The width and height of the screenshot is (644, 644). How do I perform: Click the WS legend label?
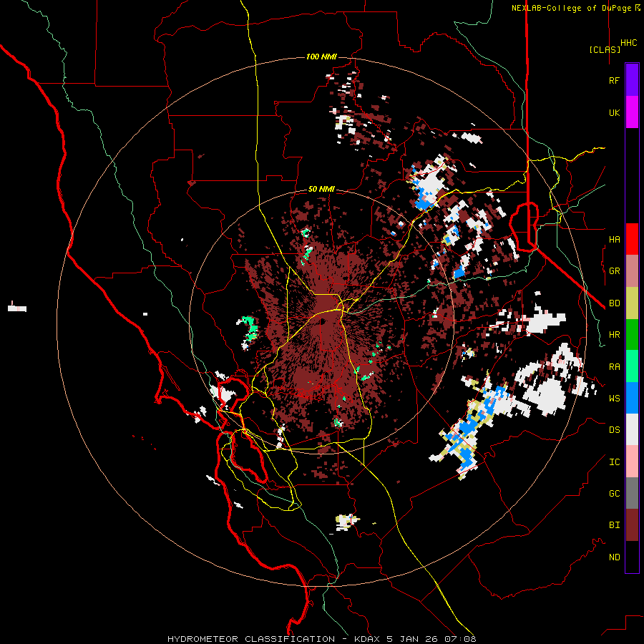coord(614,399)
